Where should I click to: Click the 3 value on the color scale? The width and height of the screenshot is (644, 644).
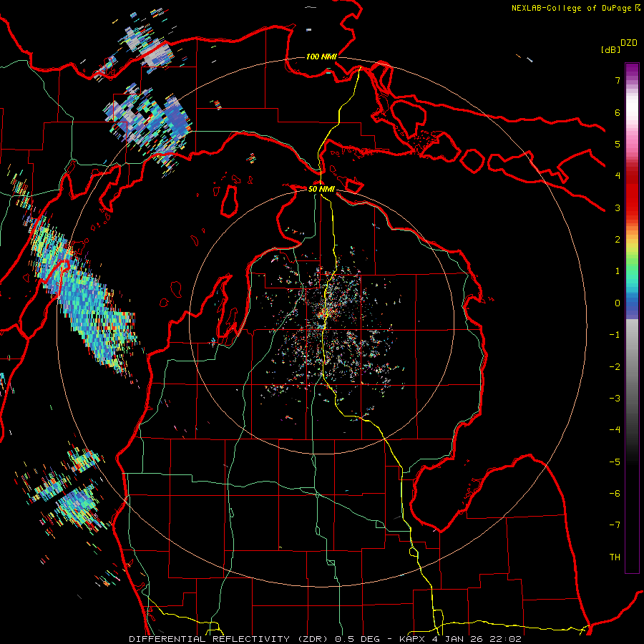click(618, 208)
